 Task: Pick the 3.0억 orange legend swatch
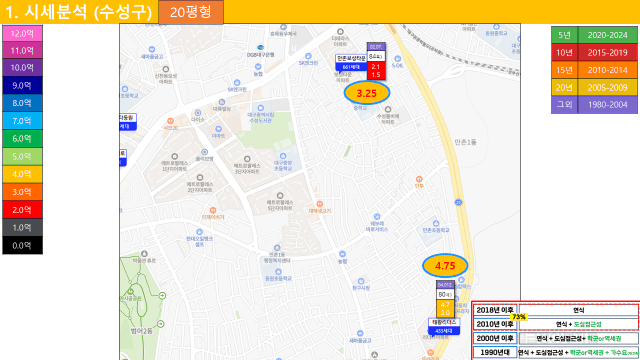[x=22, y=192]
